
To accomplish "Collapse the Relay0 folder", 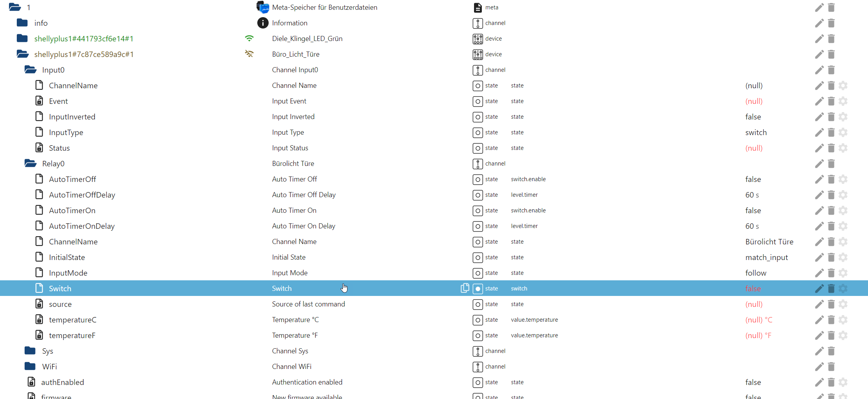I will click(30, 164).
